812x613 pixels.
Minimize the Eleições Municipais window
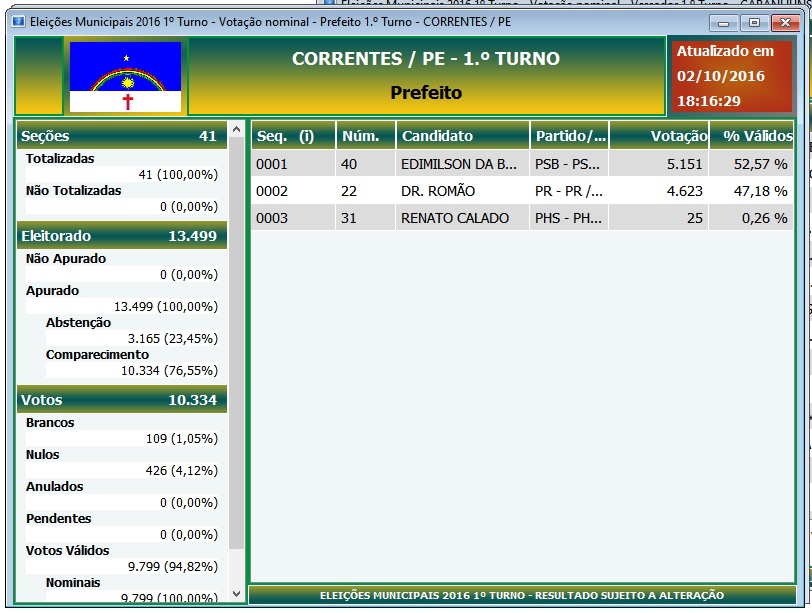723,23
